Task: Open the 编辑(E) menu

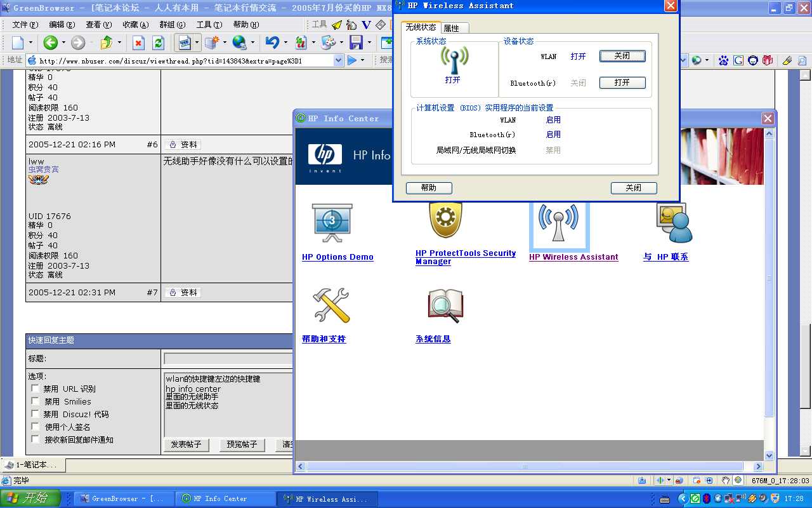Action: [62, 25]
